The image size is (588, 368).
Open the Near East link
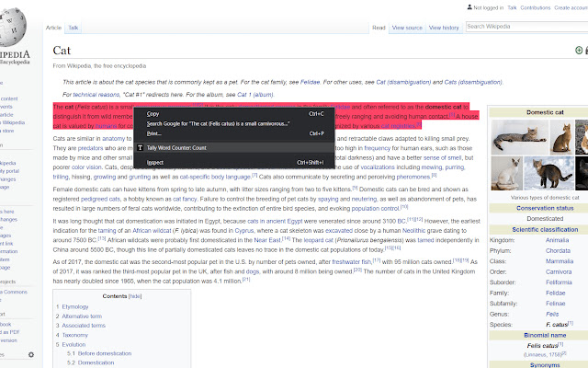point(267,240)
